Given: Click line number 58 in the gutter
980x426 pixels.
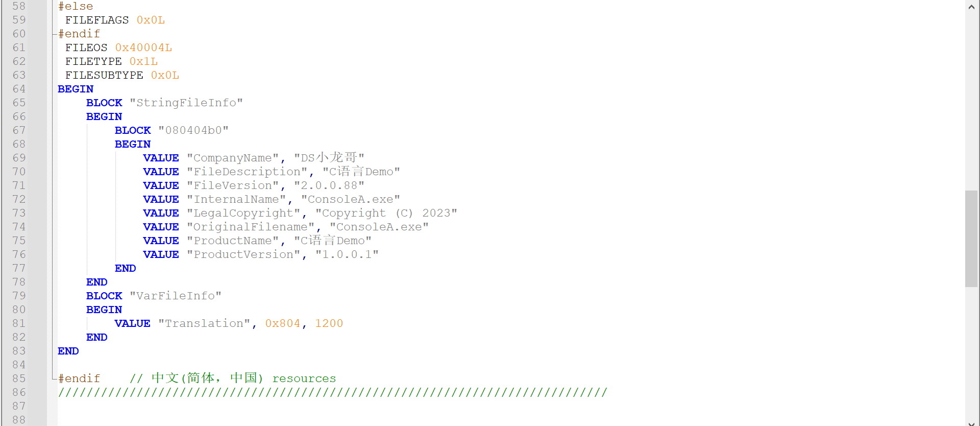Looking at the screenshot, I should [19, 6].
